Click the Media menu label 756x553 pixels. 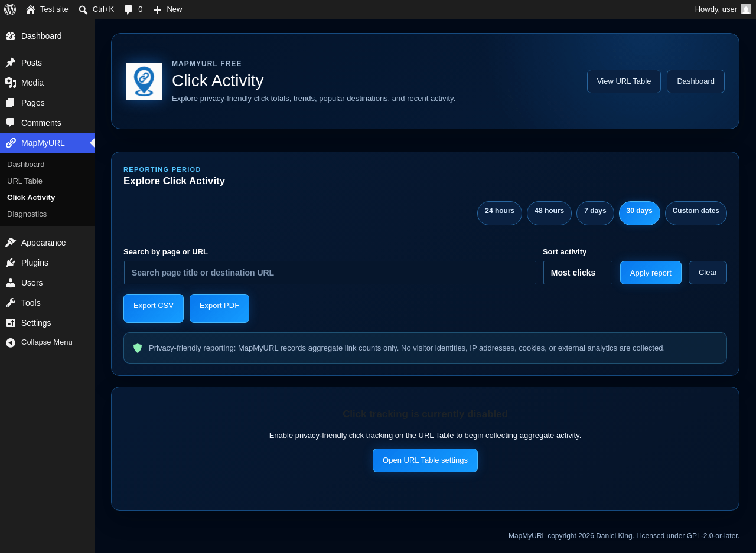coord(32,83)
